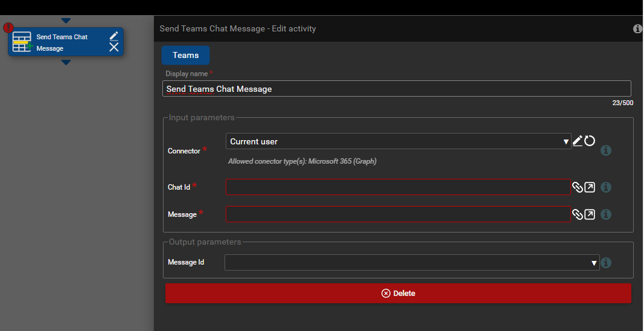Click the link icon beside the Chat Id field

[x=578, y=187]
